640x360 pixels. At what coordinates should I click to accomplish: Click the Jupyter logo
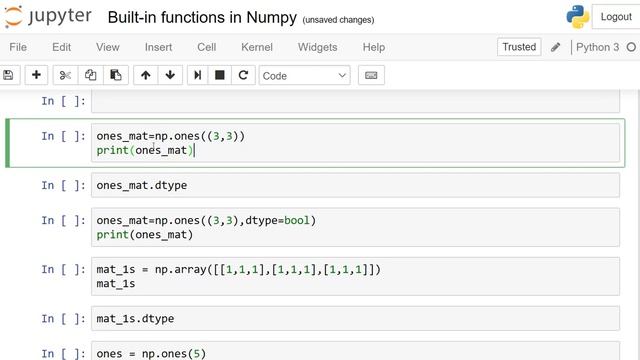point(48,16)
